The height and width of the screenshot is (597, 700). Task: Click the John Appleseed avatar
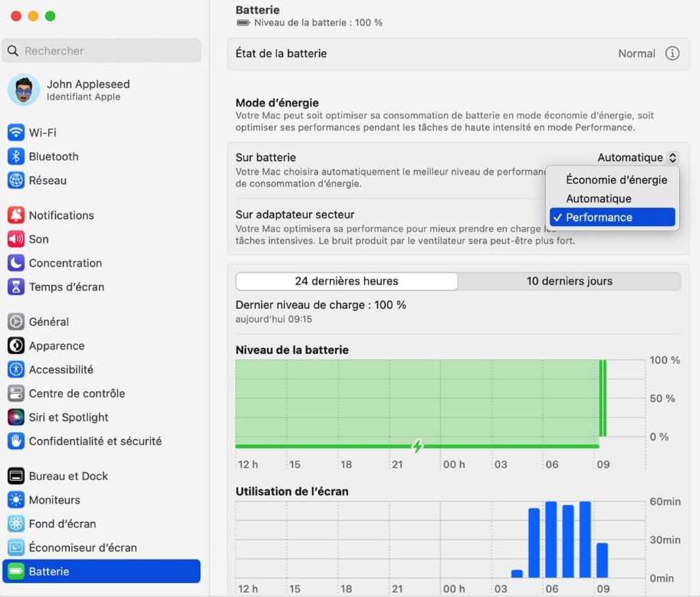[24, 90]
